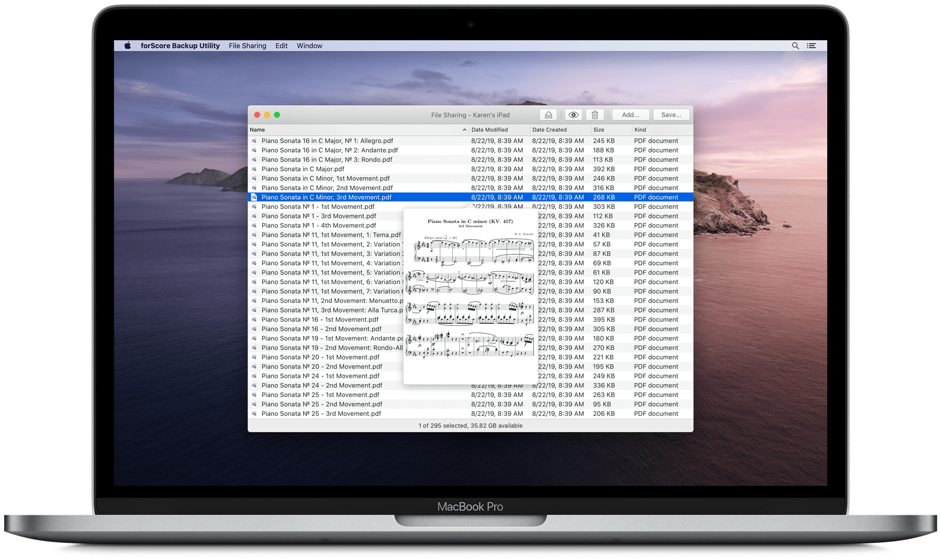Click PDF icon beside Piano Sonata in C Major.pdf
Screen dimensions: 941x560
click(254, 169)
